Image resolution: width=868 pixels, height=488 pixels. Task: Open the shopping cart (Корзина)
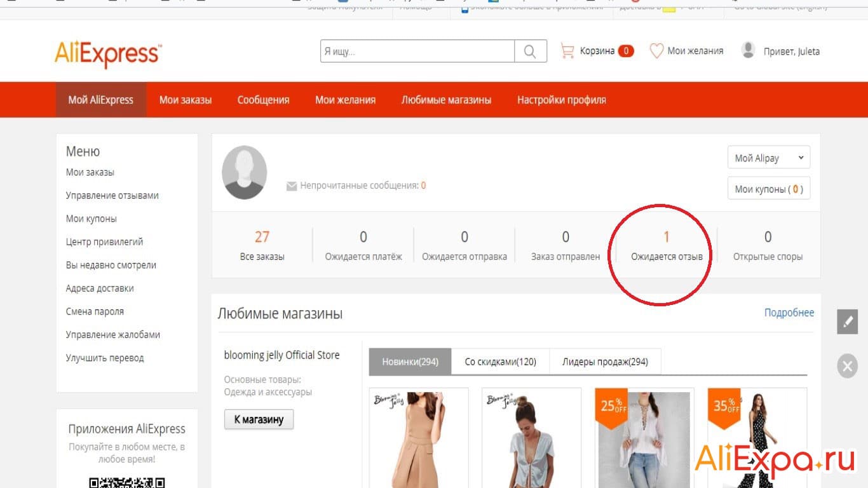pos(596,51)
